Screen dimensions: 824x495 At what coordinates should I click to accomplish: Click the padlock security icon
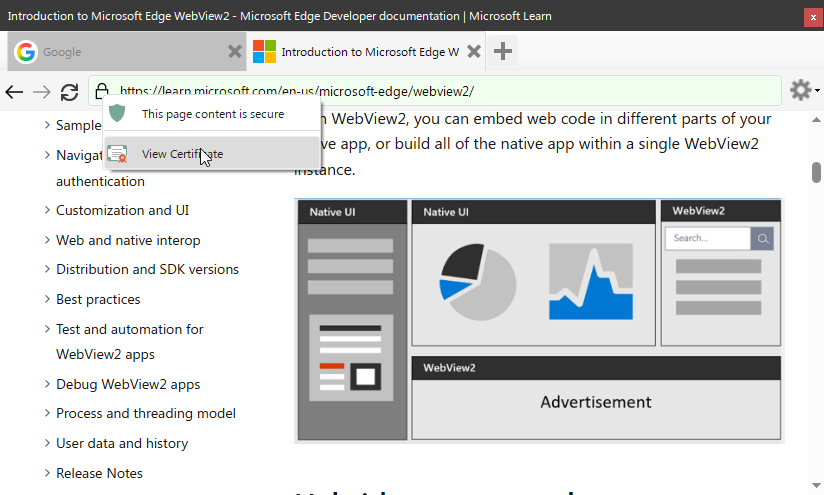pyautogui.click(x=99, y=91)
